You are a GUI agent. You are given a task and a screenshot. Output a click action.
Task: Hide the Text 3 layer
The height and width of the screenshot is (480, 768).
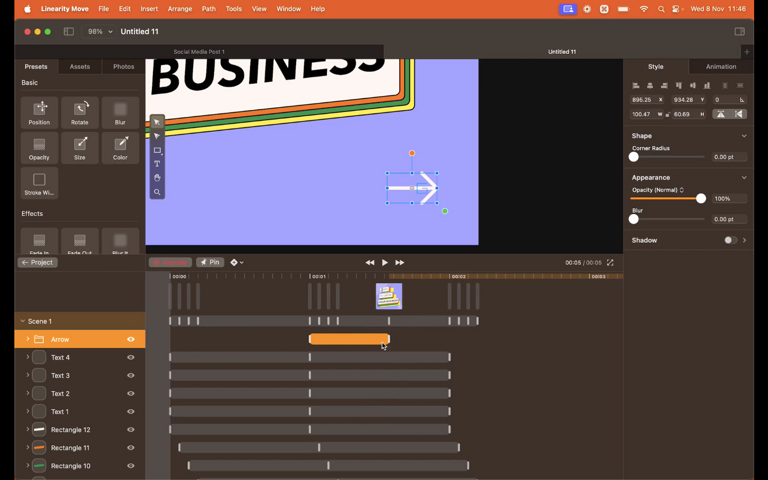tap(131, 375)
